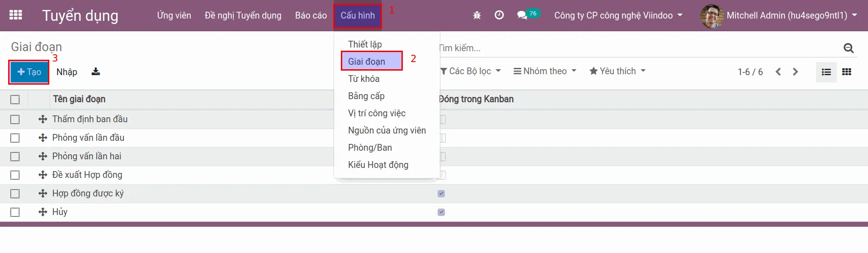Image resolution: width=868 pixels, height=253 pixels.
Task: Select Bằng cấp menu entry
Action: (x=366, y=96)
